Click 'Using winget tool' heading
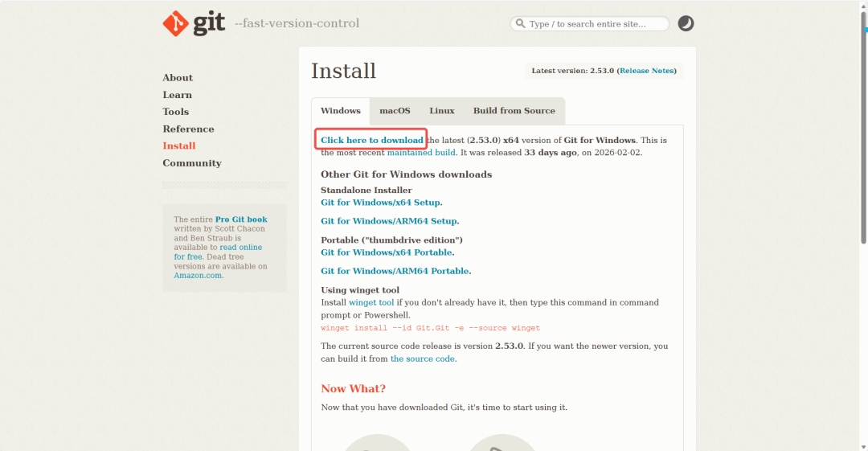This screenshot has height=451, width=868. click(x=360, y=289)
